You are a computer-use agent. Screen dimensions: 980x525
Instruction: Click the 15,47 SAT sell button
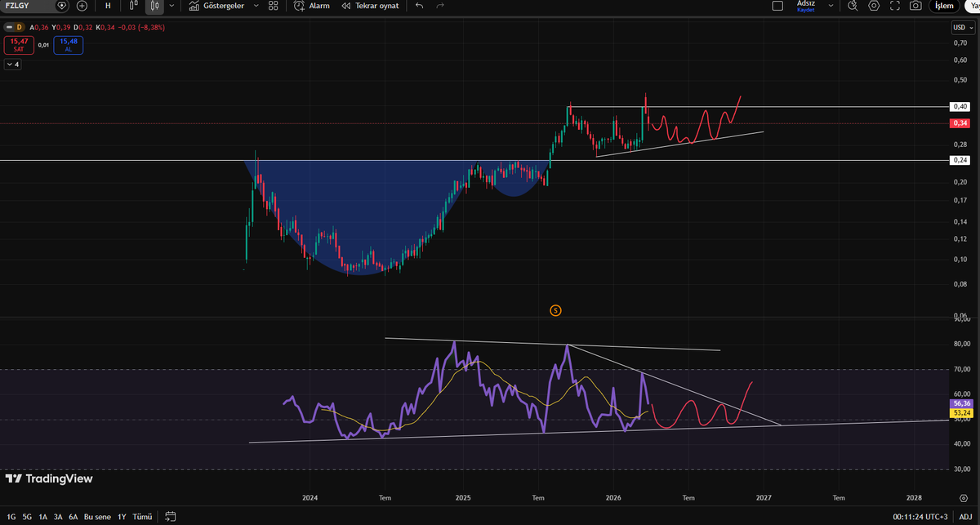[x=19, y=45]
